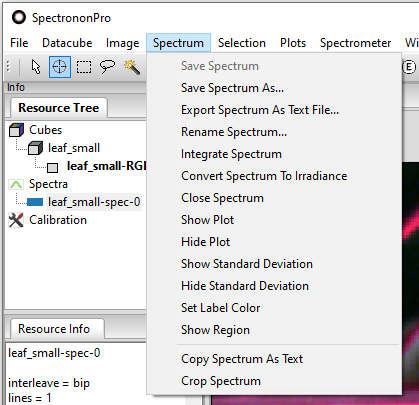Viewport: 419px width, 405px height.
Task: Select the magic wand tool
Action: [x=132, y=67]
